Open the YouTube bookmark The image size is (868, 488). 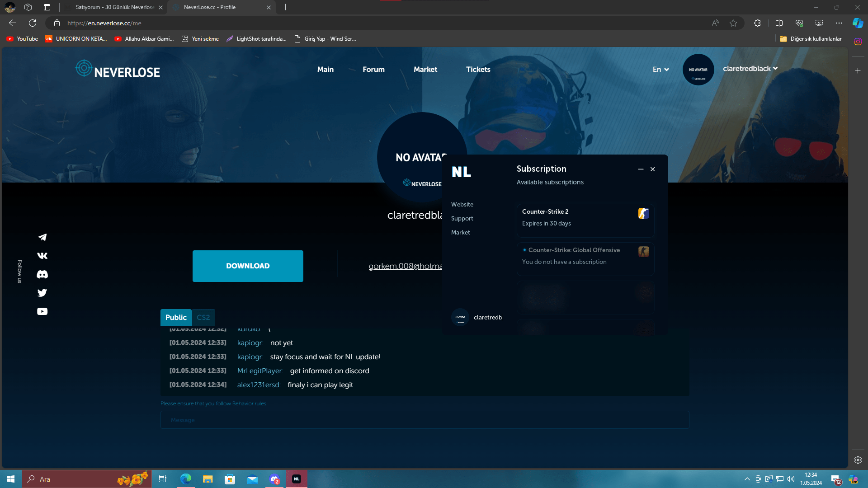pyautogui.click(x=22, y=39)
